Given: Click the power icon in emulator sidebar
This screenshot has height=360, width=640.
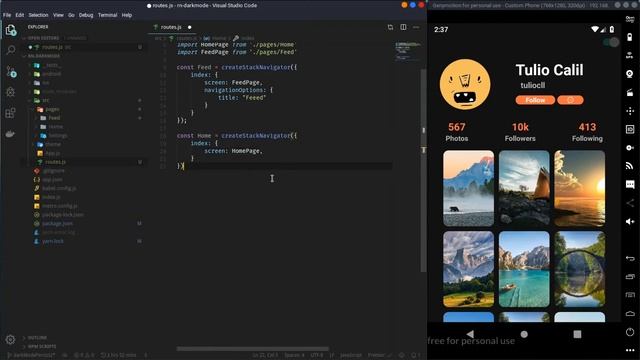Looking at the screenshot, I should pos(630,332).
